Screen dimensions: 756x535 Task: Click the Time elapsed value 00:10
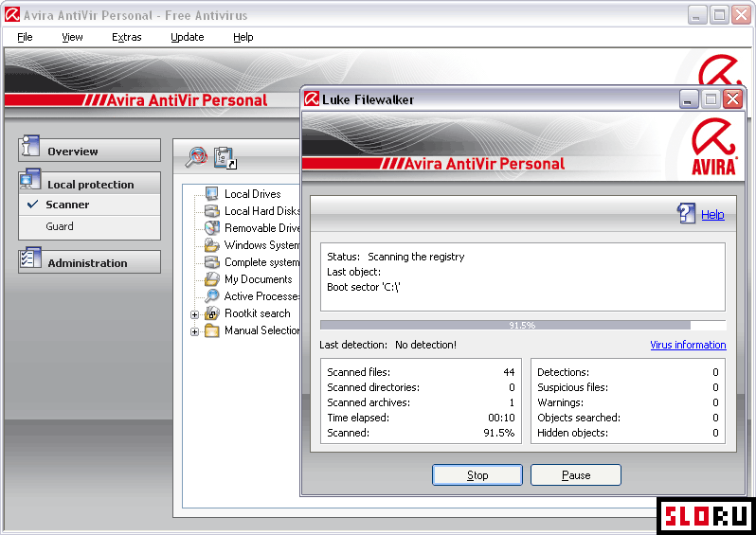click(501, 418)
